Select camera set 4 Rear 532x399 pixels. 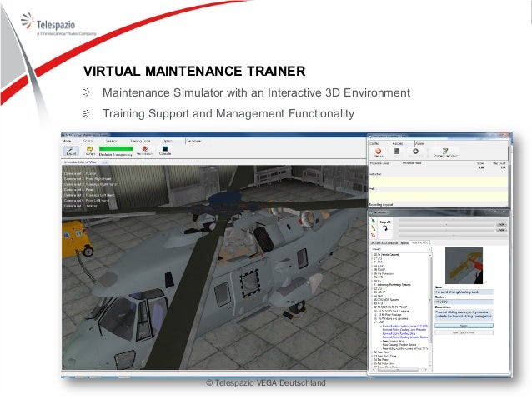pos(78,190)
